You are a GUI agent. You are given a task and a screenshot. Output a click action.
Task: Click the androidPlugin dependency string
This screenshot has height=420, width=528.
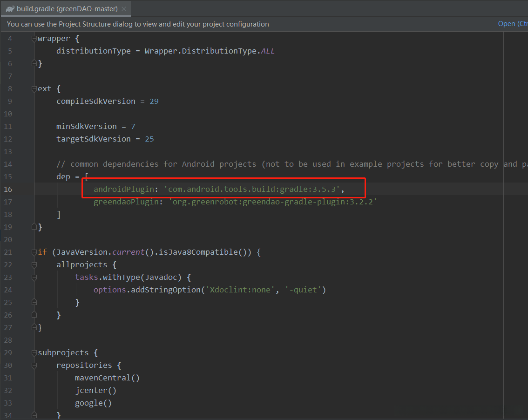point(251,190)
